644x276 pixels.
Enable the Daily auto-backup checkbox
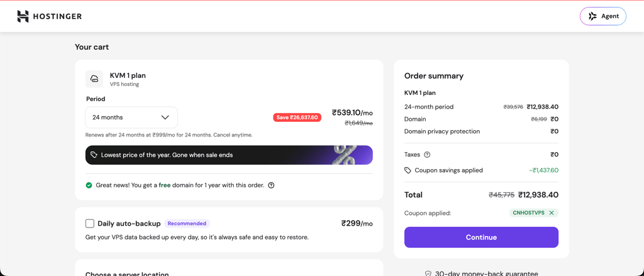click(x=90, y=223)
